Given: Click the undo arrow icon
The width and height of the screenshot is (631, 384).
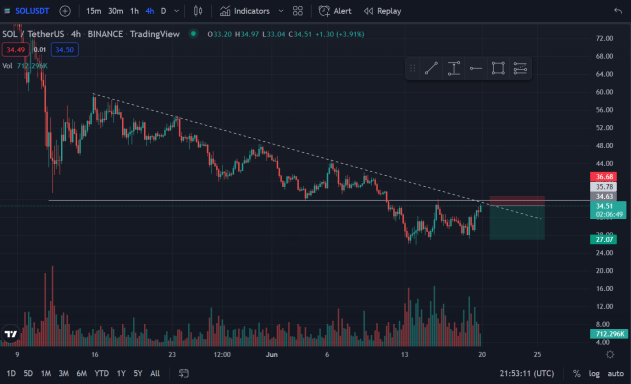Looking at the screenshot, I should tap(618, 11).
